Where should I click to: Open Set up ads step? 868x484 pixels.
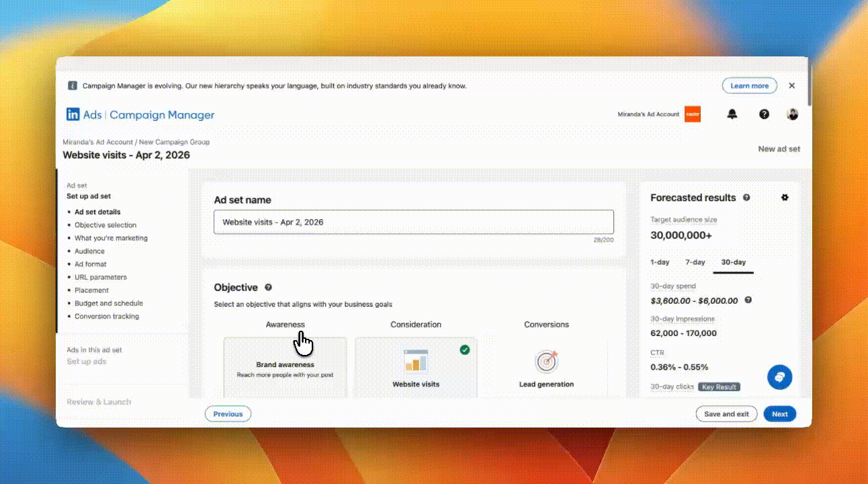[x=86, y=362]
